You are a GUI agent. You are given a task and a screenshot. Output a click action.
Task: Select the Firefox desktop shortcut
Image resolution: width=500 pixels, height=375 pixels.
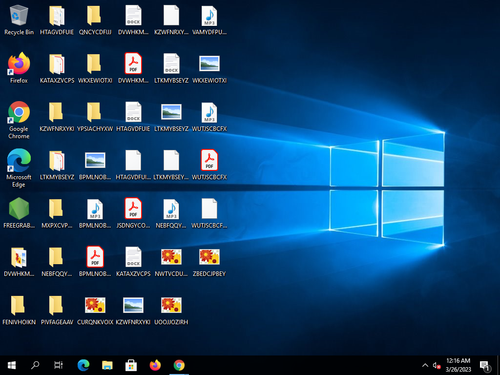click(19, 68)
